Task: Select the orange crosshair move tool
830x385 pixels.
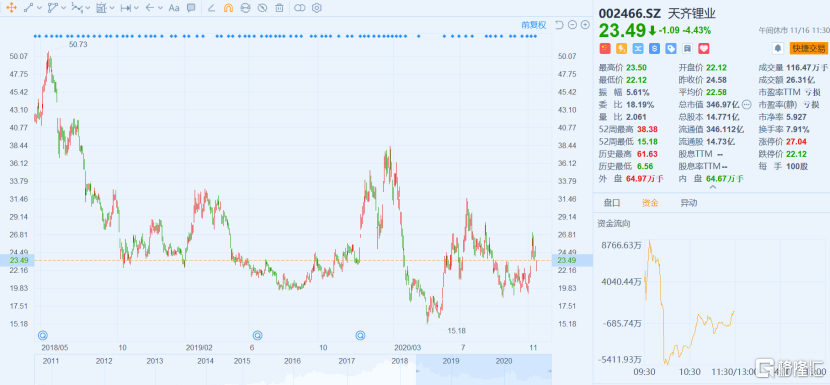Action: coord(11,8)
